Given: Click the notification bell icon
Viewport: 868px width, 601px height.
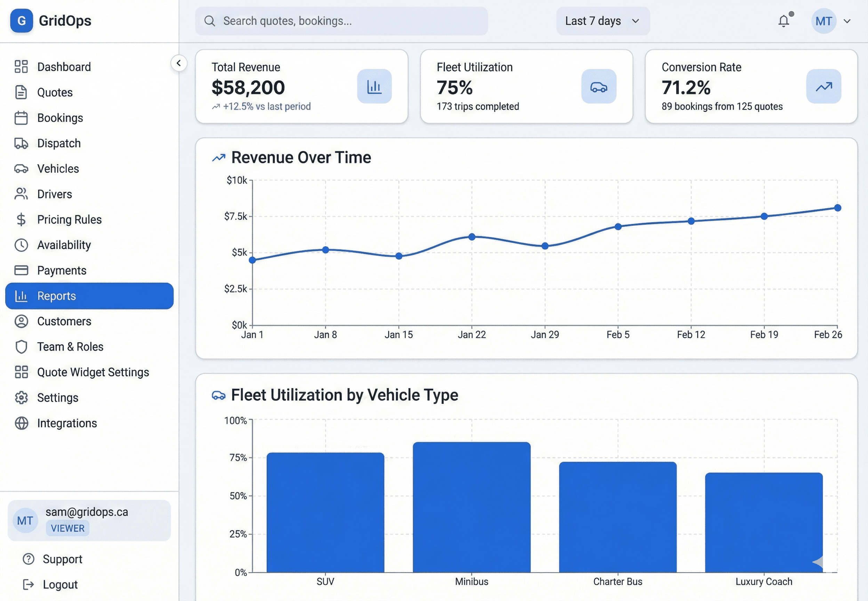Looking at the screenshot, I should tap(784, 21).
